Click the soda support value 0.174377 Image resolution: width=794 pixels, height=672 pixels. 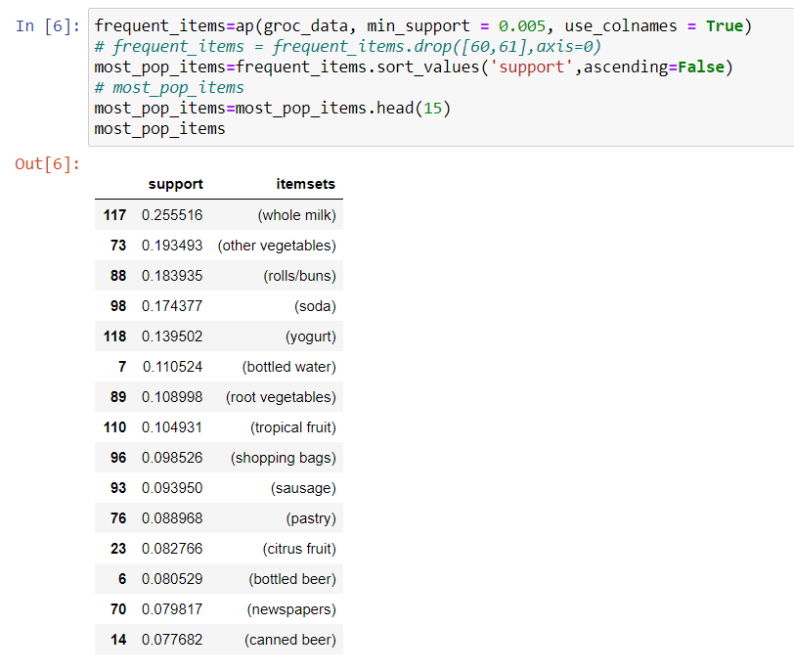(x=171, y=305)
